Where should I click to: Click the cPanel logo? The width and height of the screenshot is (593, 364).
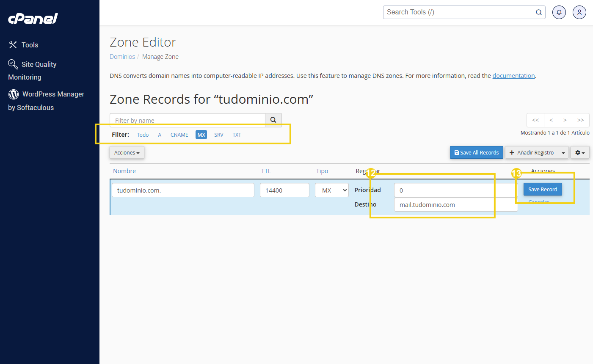(33, 18)
